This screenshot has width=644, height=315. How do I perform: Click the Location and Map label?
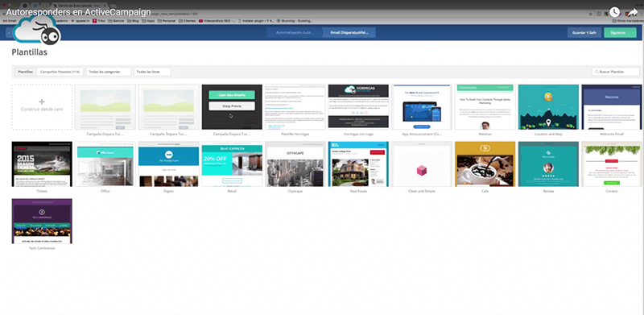pyautogui.click(x=548, y=134)
